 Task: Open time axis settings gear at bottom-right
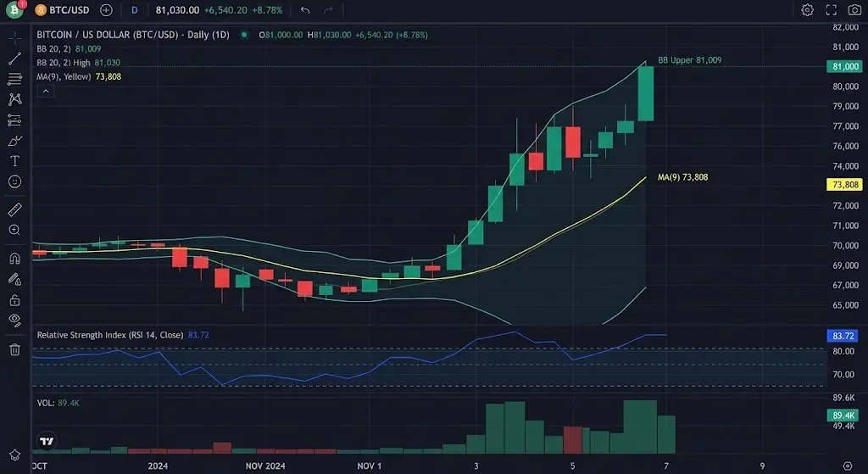848,466
